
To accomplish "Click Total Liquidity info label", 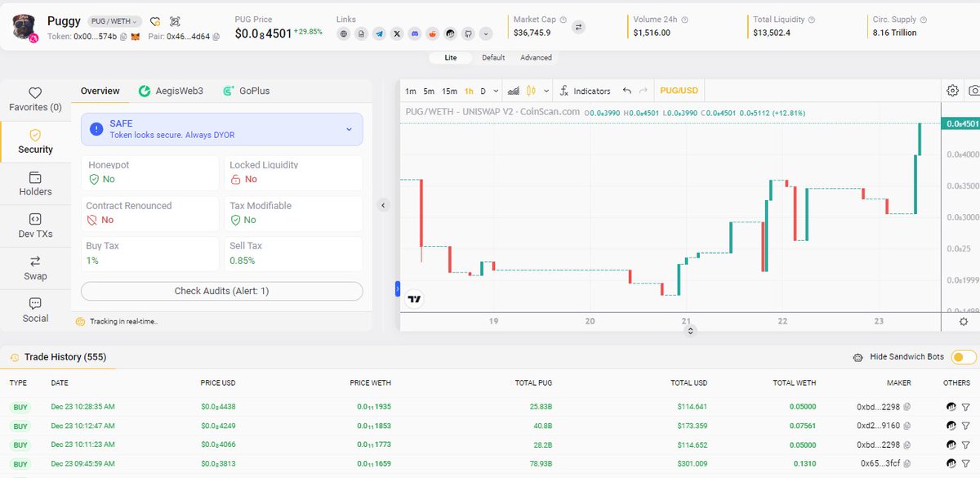I will coord(786,20).
